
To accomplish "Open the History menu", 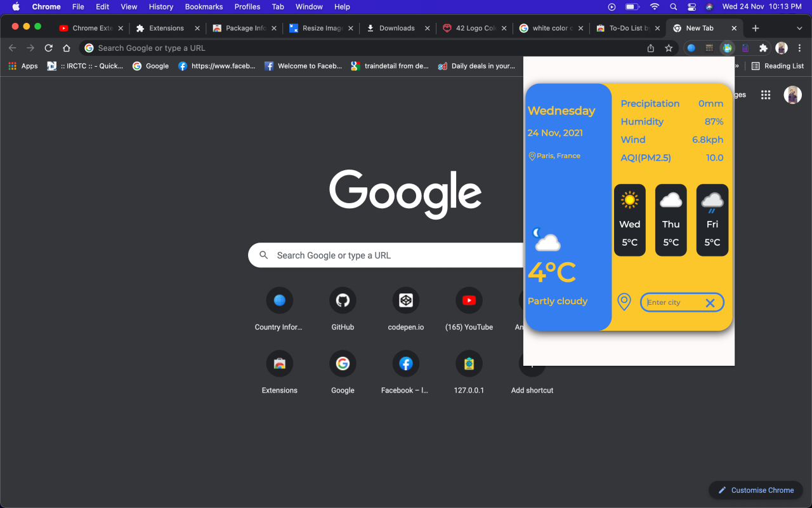I will click(161, 6).
